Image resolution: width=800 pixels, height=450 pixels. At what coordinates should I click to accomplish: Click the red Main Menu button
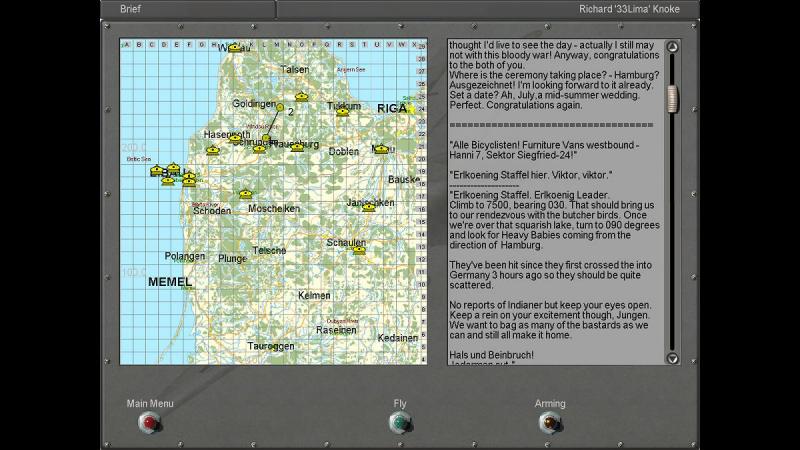point(149,422)
